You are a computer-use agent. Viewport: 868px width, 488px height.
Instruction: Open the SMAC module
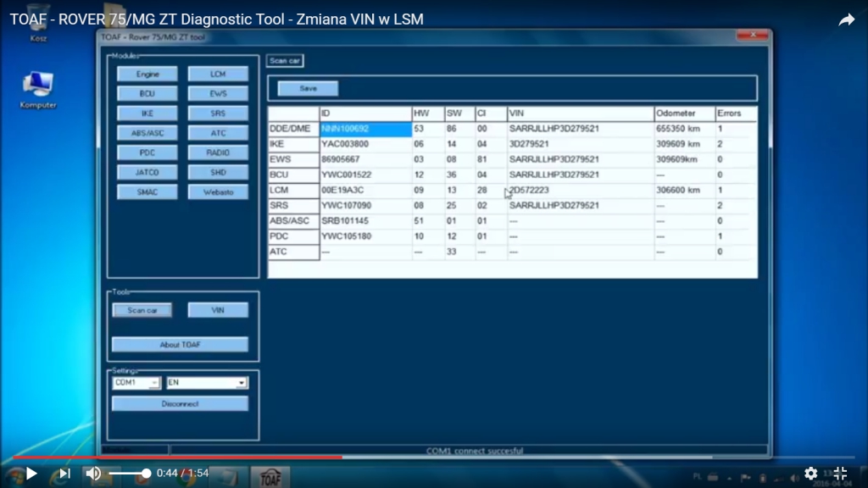click(x=147, y=192)
